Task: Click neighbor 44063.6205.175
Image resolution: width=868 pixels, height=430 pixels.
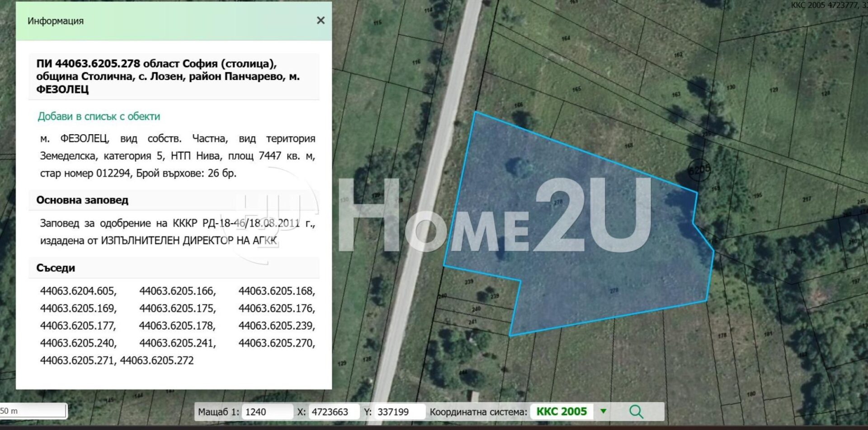Action: click(x=178, y=308)
